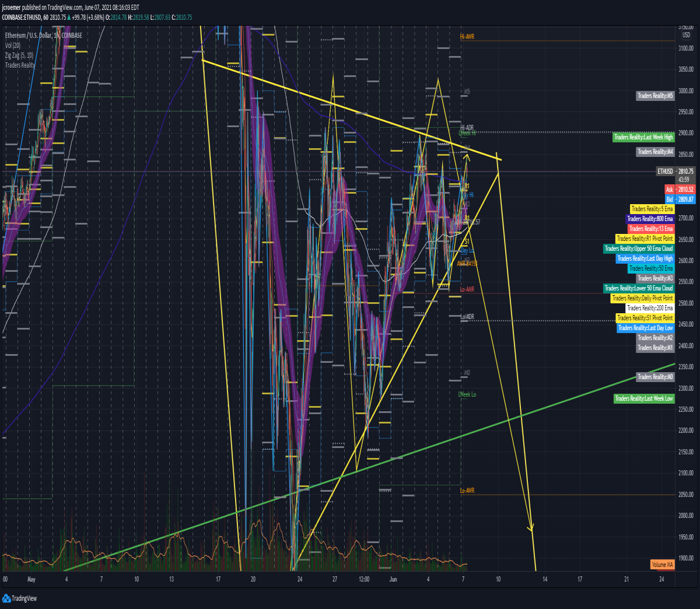700x609 pixels.
Task: Select the Vol (20) indicator legend
Action: click(x=13, y=45)
